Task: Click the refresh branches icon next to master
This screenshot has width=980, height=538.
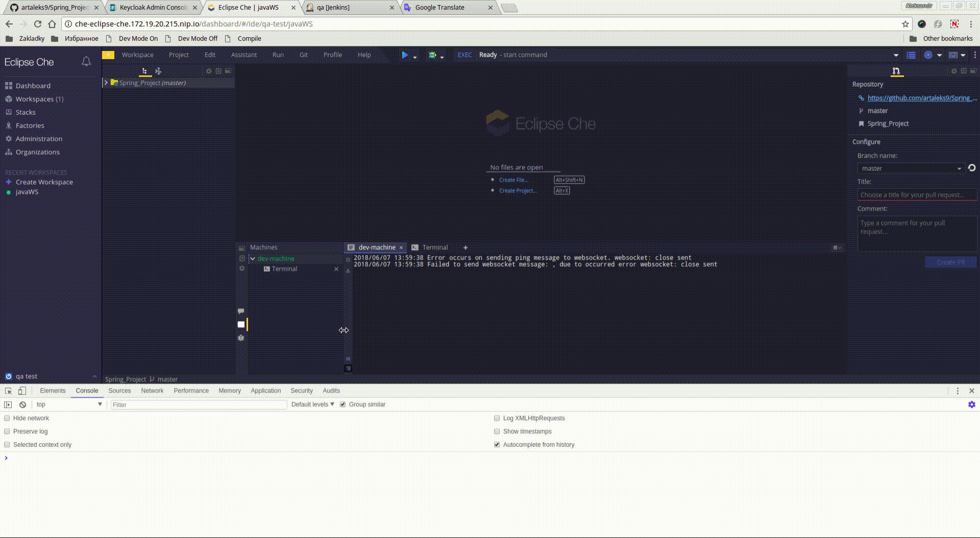Action: 972,168
